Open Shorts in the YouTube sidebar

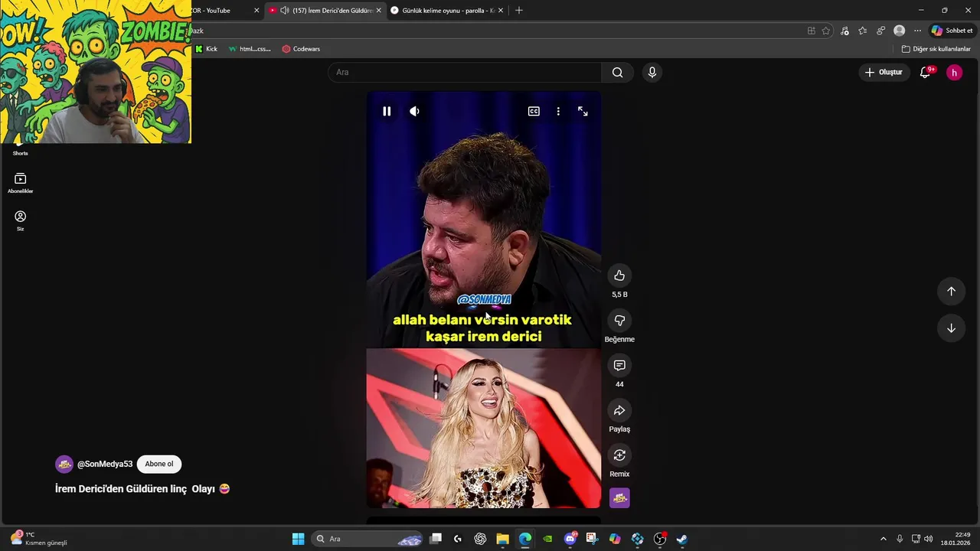click(20, 149)
